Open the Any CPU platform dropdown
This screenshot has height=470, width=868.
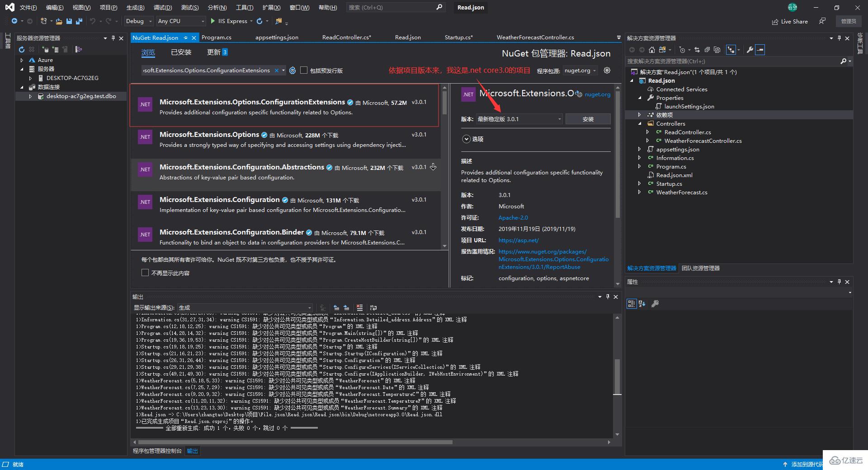[181, 21]
